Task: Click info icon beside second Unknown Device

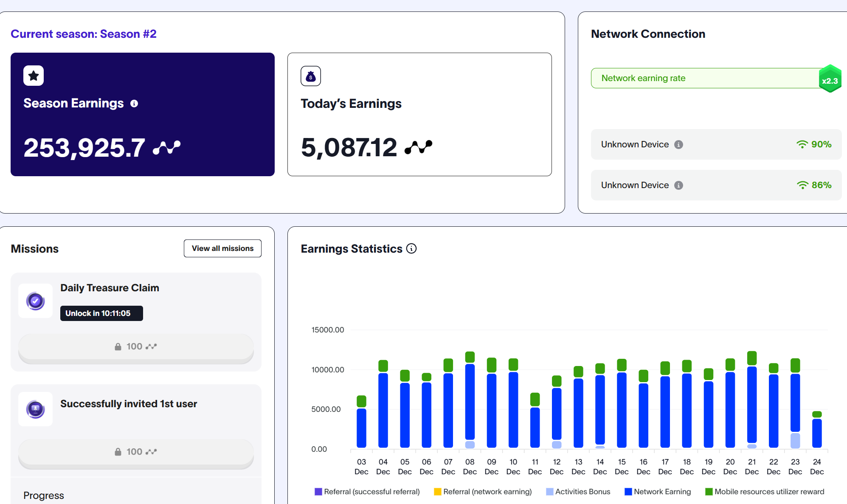Action: [x=679, y=186]
